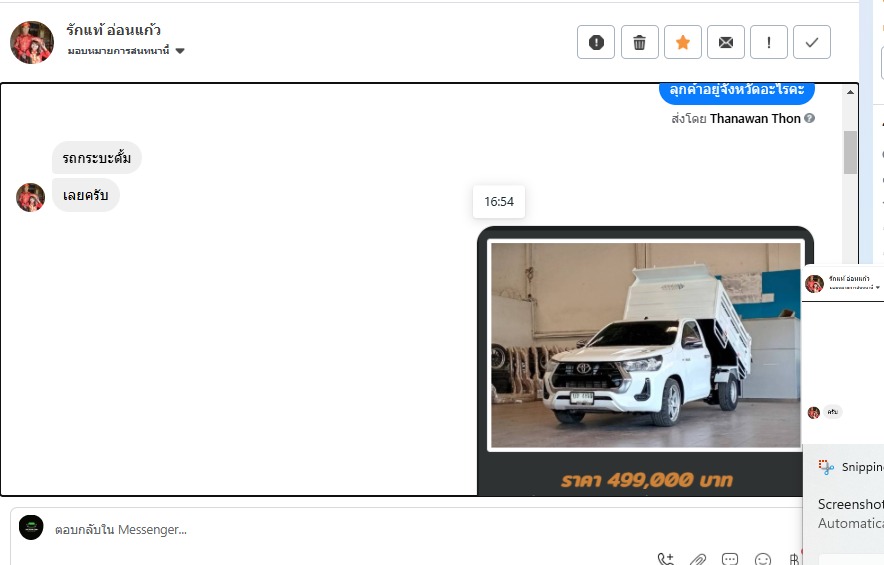This screenshot has width=884, height=565.
Task: Click the เลยครับ message bubble
Action: click(85, 195)
